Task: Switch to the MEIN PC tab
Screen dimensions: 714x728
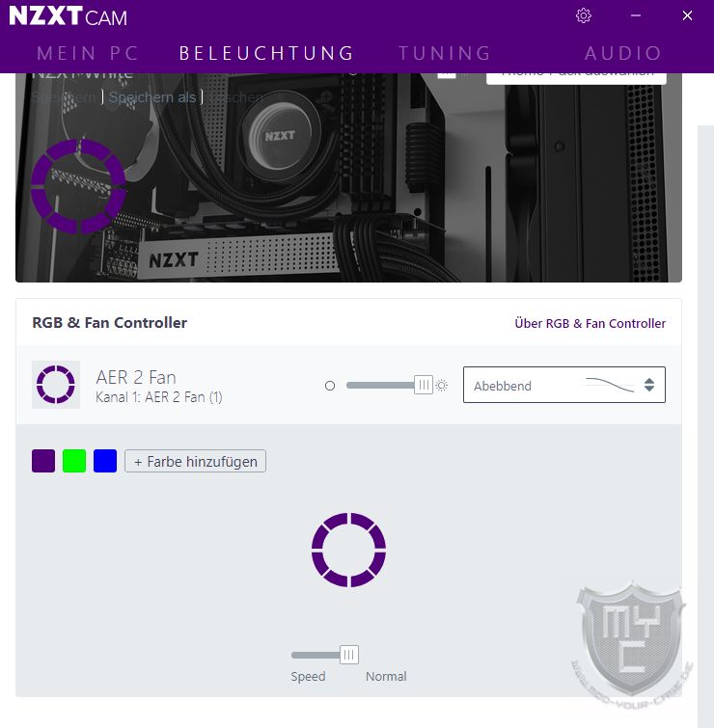Action: pyautogui.click(x=88, y=53)
